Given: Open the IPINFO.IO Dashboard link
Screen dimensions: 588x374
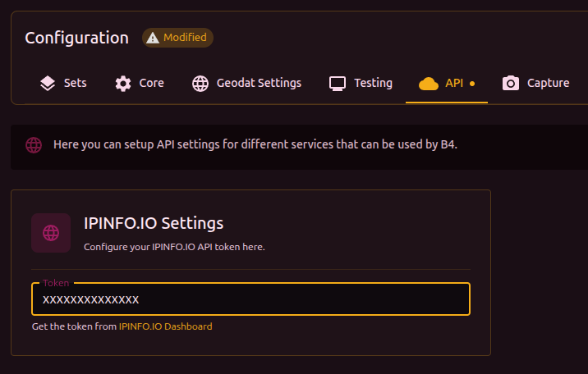Looking at the screenshot, I should 165,326.
